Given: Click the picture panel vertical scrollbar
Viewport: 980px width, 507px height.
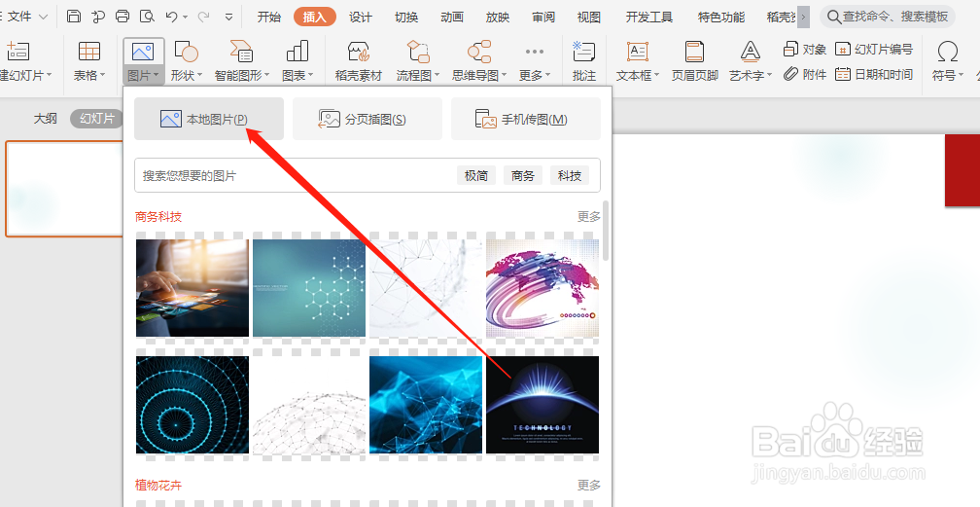Looking at the screenshot, I should (606, 231).
